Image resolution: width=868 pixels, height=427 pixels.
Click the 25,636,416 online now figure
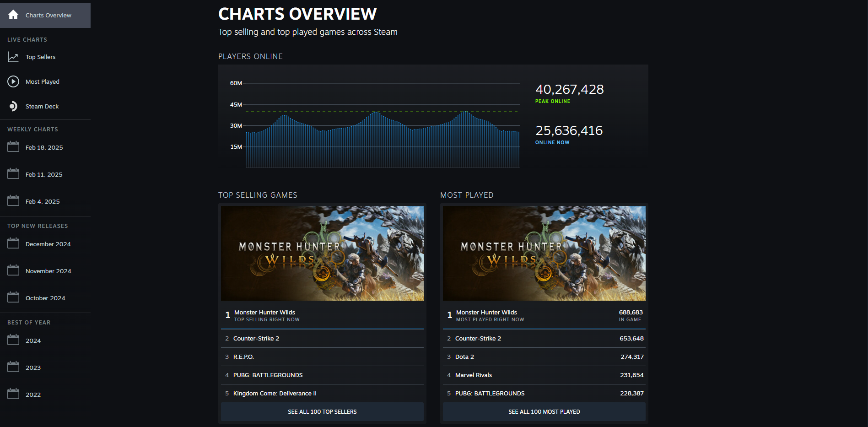(569, 130)
